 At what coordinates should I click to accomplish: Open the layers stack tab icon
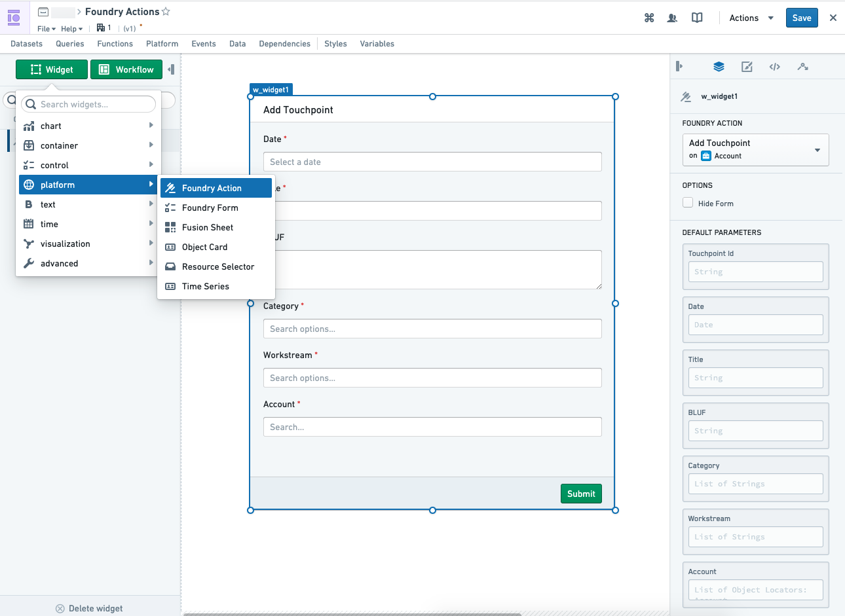pos(719,67)
